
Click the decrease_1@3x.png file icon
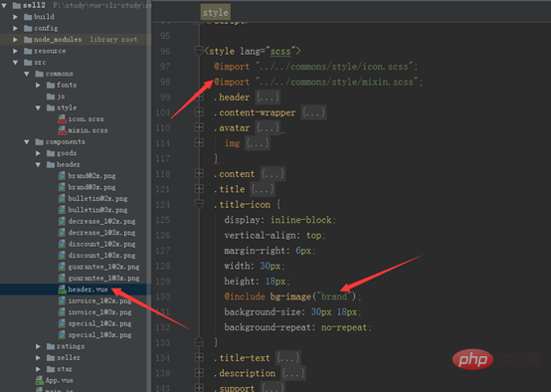click(63, 233)
